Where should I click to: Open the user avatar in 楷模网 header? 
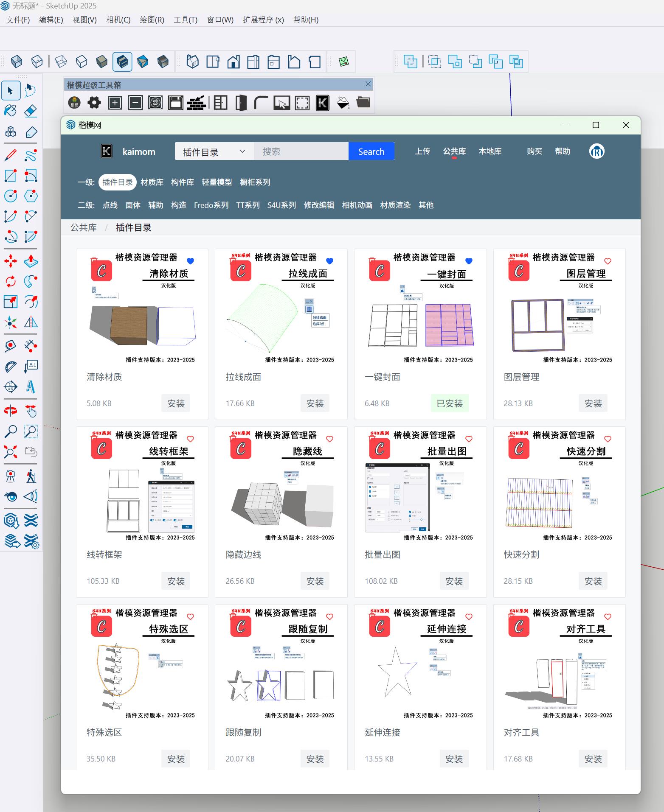click(597, 151)
